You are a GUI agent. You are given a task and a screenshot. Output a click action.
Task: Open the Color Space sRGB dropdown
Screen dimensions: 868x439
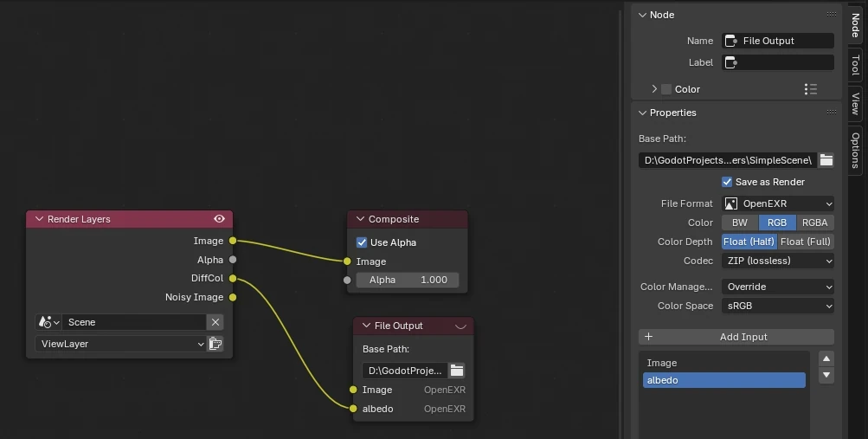[x=778, y=306]
